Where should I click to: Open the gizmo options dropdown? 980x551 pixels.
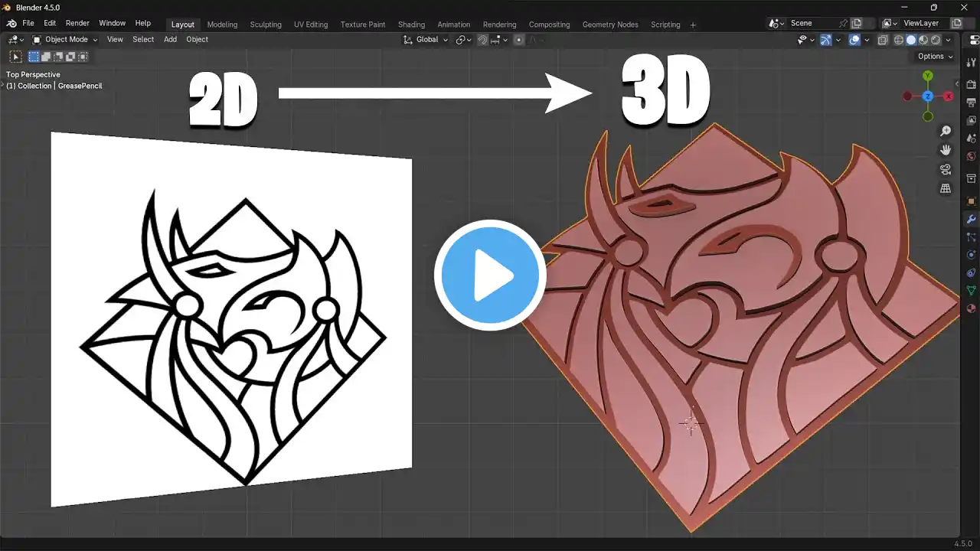click(838, 40)
